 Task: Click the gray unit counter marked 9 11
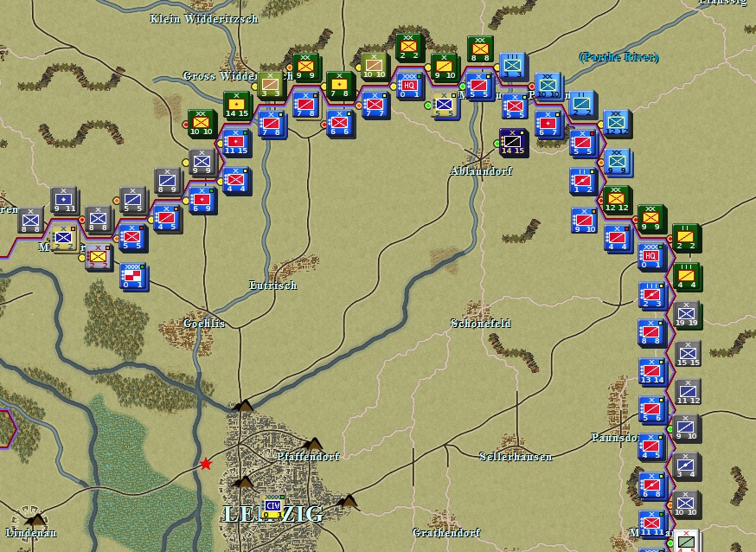[x=64, y=201]
